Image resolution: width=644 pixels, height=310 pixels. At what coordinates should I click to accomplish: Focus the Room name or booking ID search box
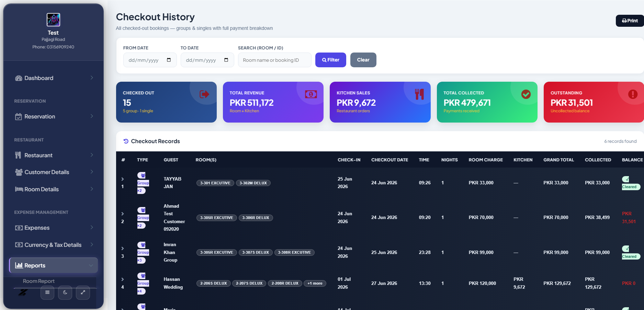tap(275, 60)
